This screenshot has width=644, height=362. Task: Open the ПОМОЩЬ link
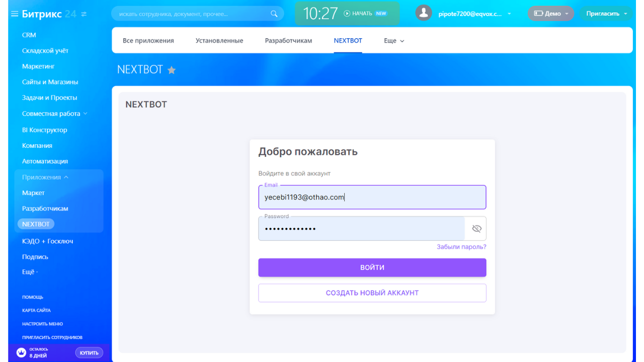(33, 297)
